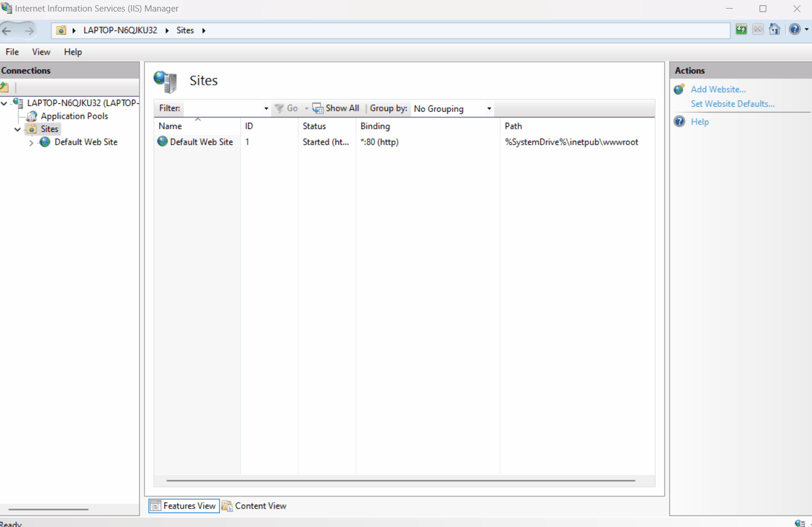This screenshot has height=527, width=812.
Task: Click the Default Web Site globe icon in list
Action: click(163, 142)
